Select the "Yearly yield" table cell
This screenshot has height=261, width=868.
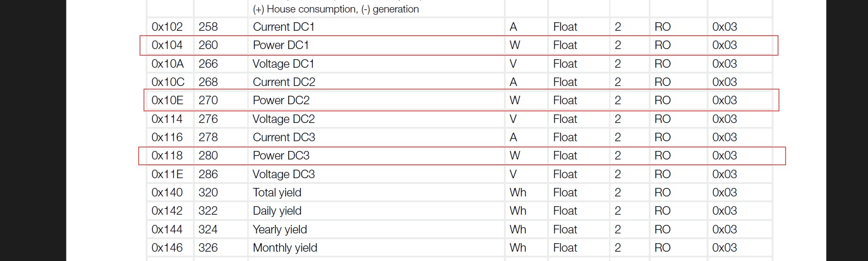280,230
